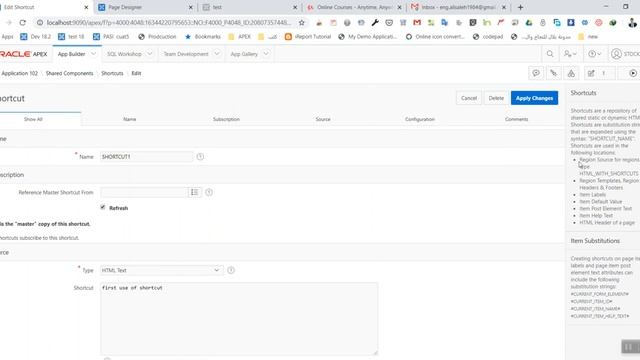Click the Shortcuts breadcrumb

click(x=112, y=73)
